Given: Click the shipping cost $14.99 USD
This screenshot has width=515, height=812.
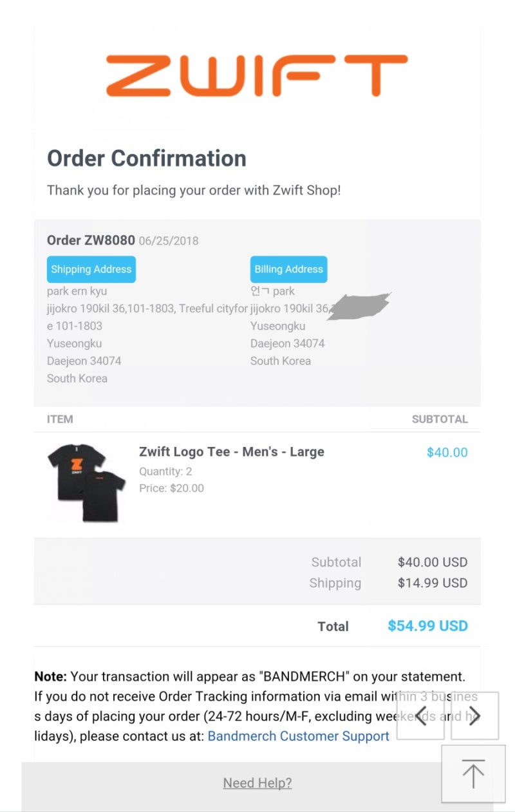Looking at the screenshot, I should point(433,583).
